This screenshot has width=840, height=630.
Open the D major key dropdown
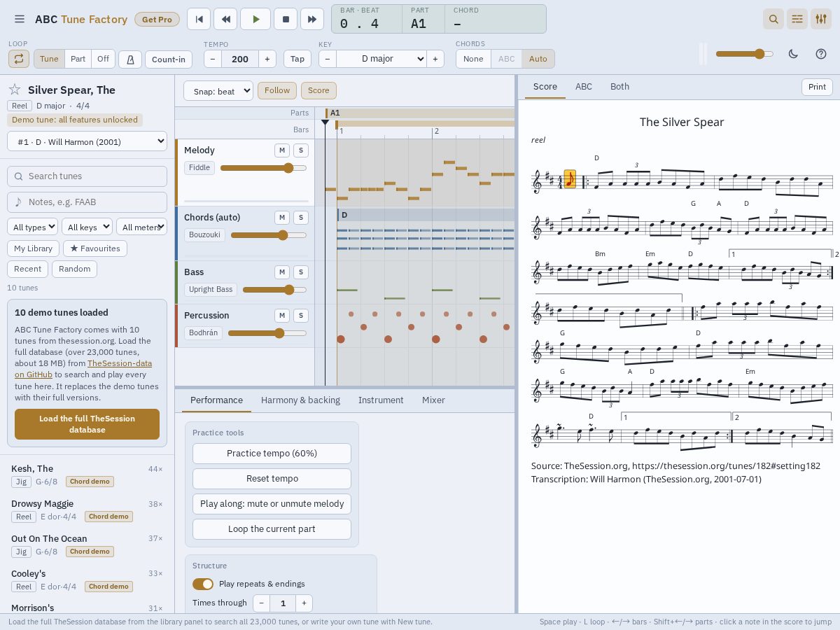pos(381,59)
